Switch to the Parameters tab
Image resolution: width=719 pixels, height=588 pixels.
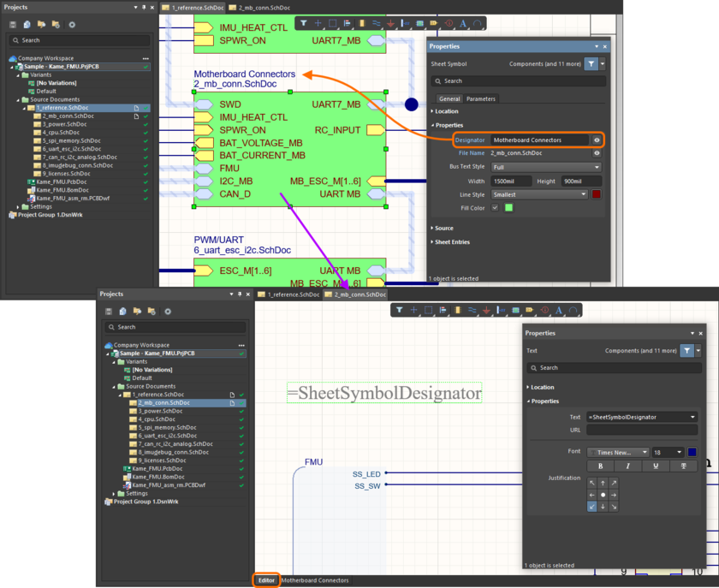[x=480, y=98]
